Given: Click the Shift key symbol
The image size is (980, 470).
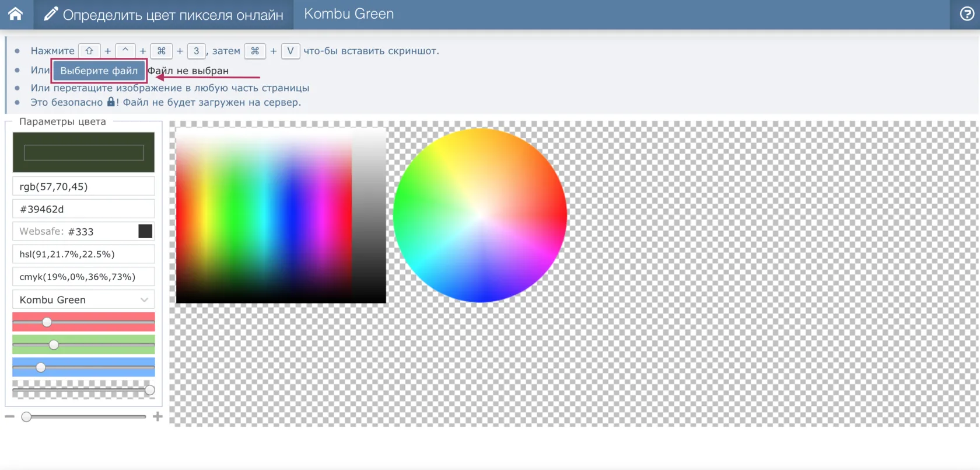Looking at the screenshot, I should tap(89, 51).
